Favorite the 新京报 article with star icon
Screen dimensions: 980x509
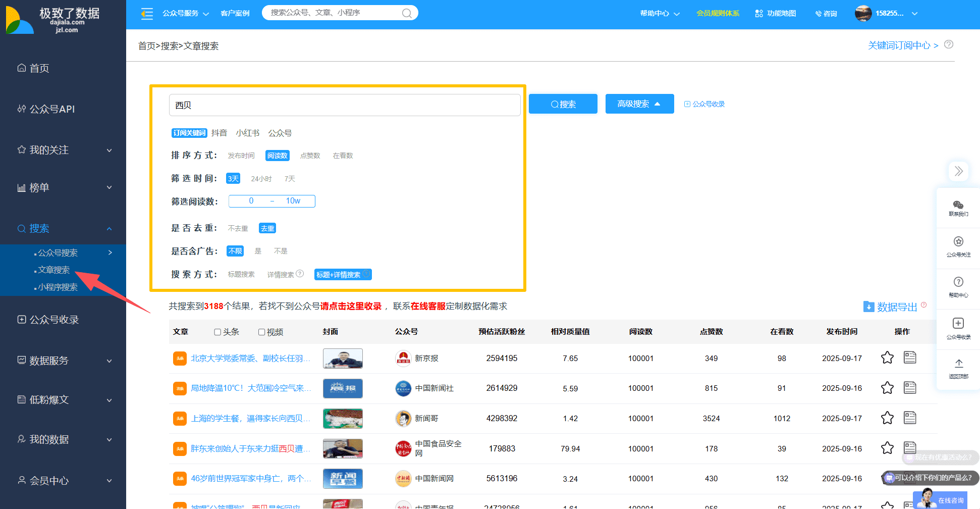pos(887,358)
